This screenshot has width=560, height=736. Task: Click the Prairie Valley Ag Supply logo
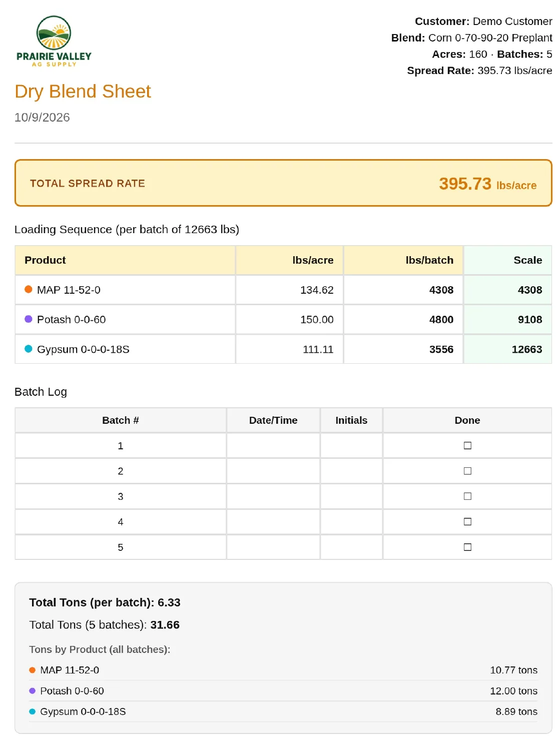[54, 42]
